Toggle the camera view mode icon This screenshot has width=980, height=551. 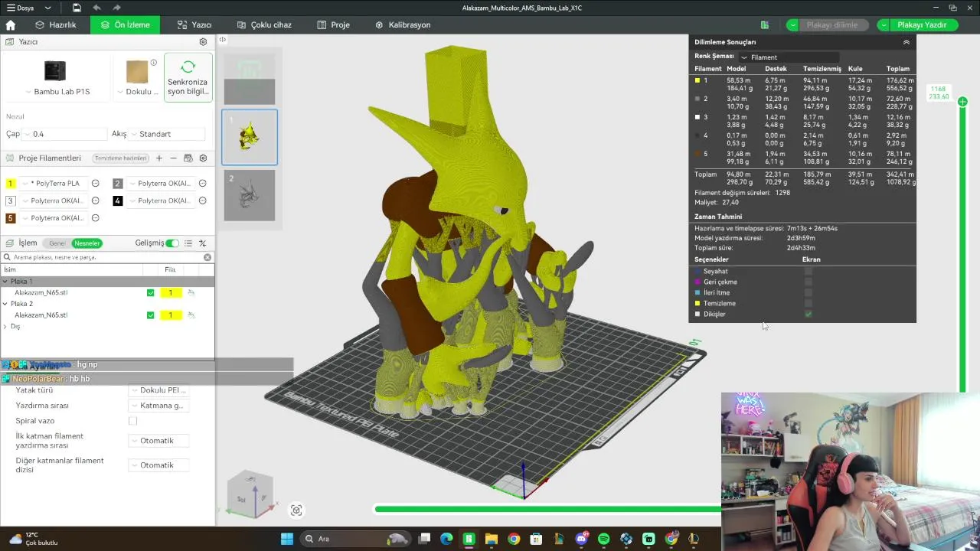tap(296, 510)
